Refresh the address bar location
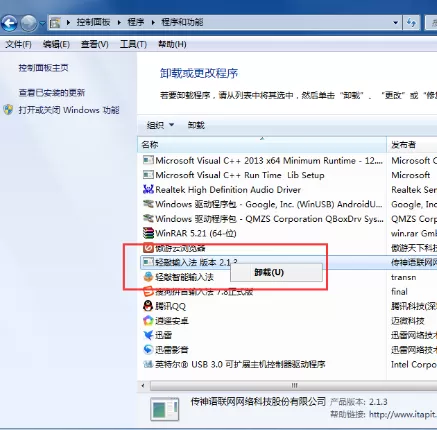The width and height of the screenshot is (437, 430). click(412, 23)
